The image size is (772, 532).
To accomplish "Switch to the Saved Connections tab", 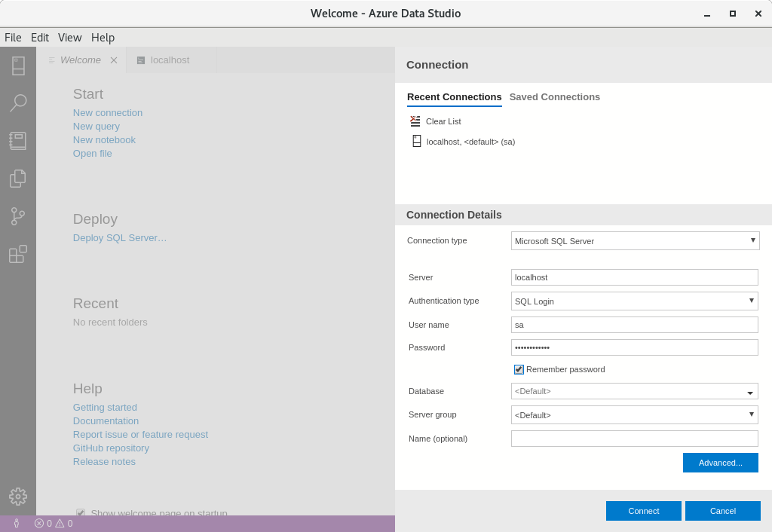I will tap(554, 97).
